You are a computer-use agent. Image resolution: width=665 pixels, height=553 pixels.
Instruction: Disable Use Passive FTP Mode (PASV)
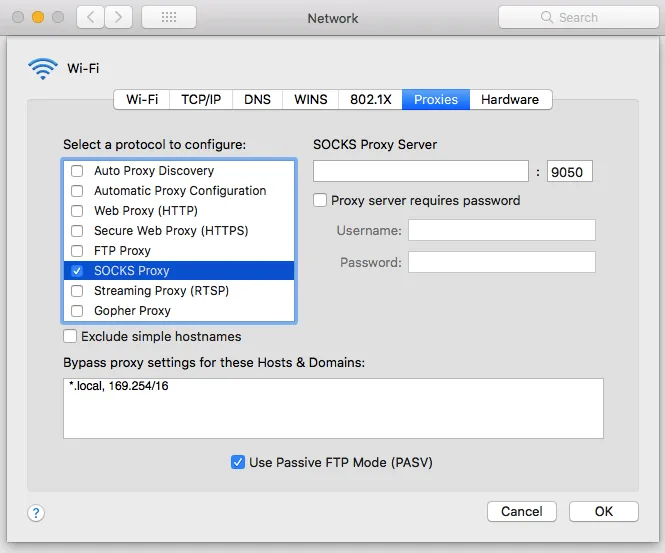(x=238, y=462)
